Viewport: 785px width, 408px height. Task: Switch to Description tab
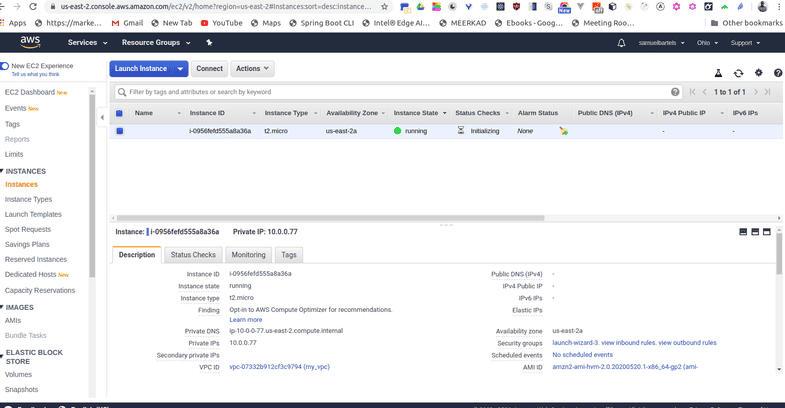point(137,255)
